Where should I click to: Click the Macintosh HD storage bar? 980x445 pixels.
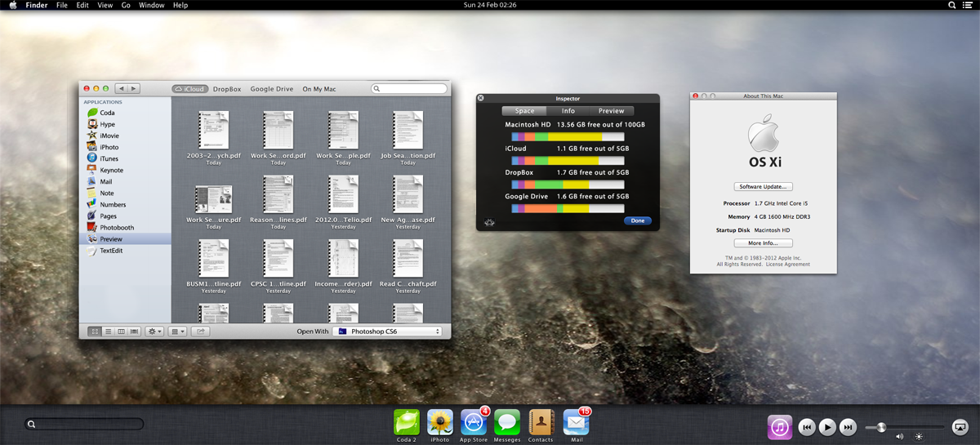point(568,137)
